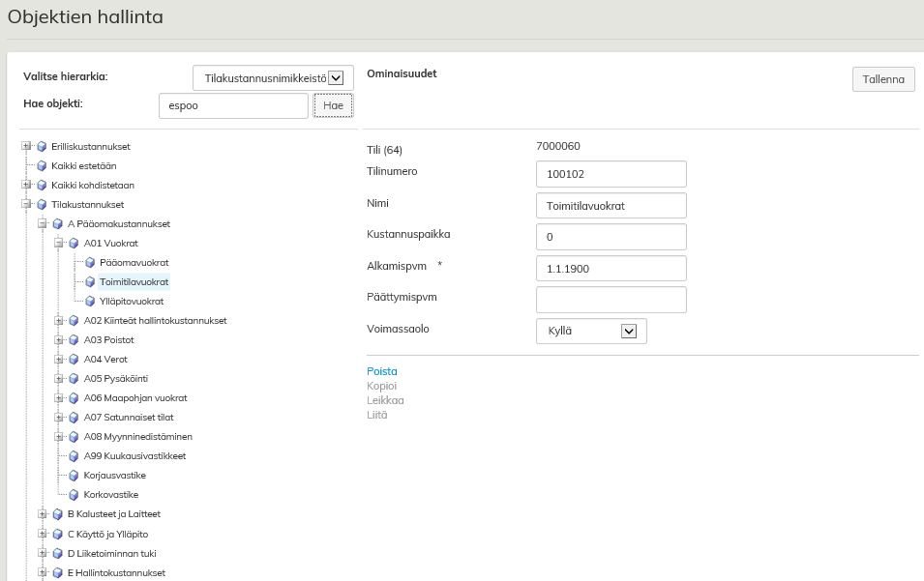Click the cube icon next to Korjausvastike
The width and height of the screenshot is (924, 581).
pyautogui.click(x=74, y=476)
